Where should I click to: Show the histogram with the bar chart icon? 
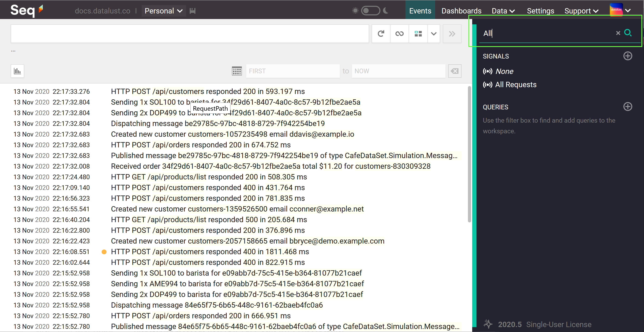coord(17,71)
